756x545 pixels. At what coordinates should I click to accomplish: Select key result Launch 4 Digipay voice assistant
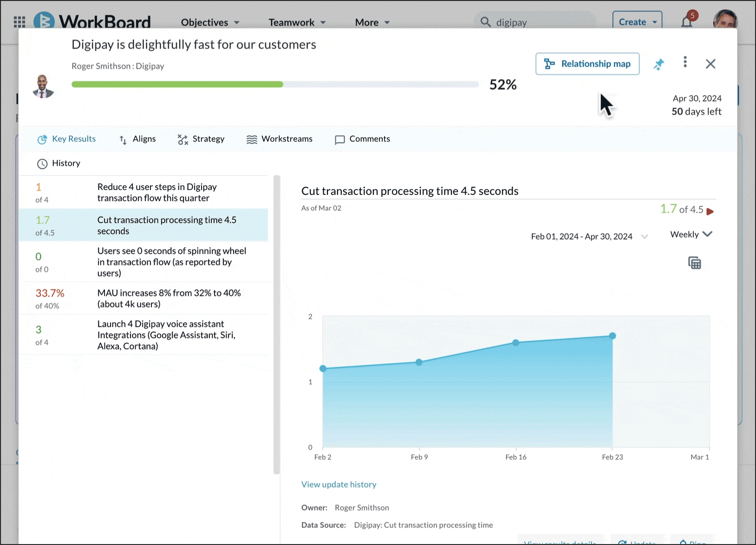tap(143, 335)
